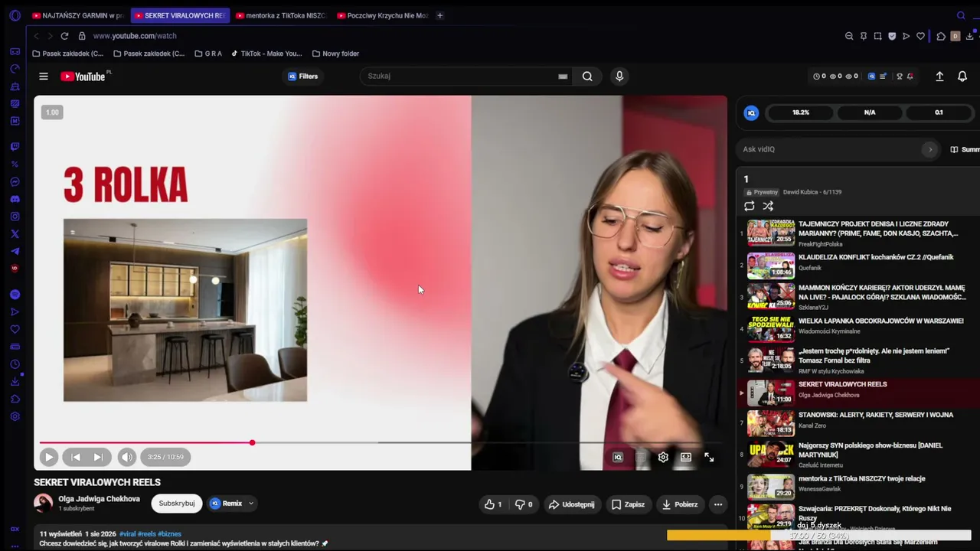The image size is (980, 551).
Task: Save the video with Zapisz
Action: 628,504
